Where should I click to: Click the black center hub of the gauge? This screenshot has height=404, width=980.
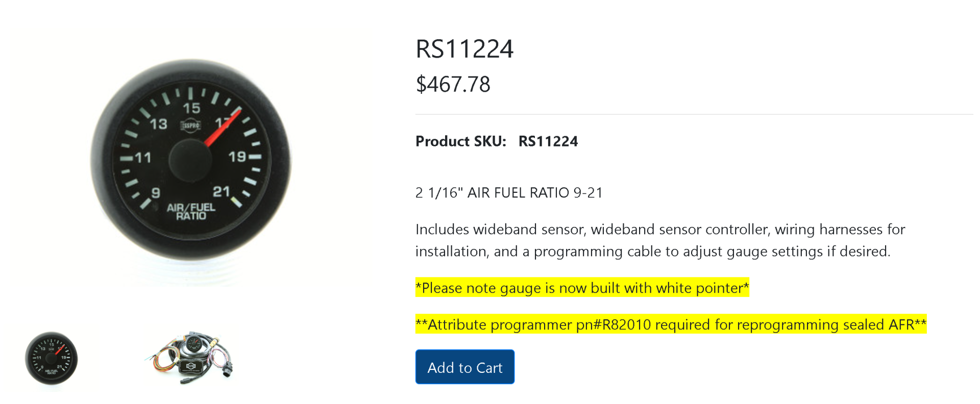[x=190, y=160]
